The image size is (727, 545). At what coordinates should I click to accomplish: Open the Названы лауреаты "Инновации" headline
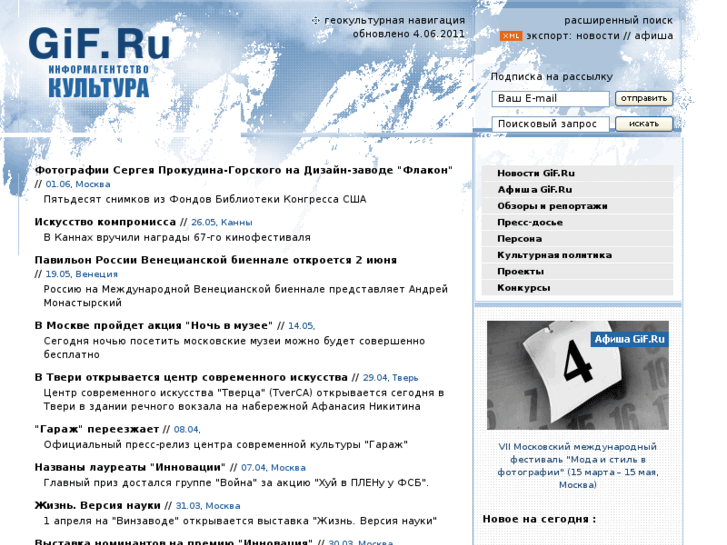130,468
